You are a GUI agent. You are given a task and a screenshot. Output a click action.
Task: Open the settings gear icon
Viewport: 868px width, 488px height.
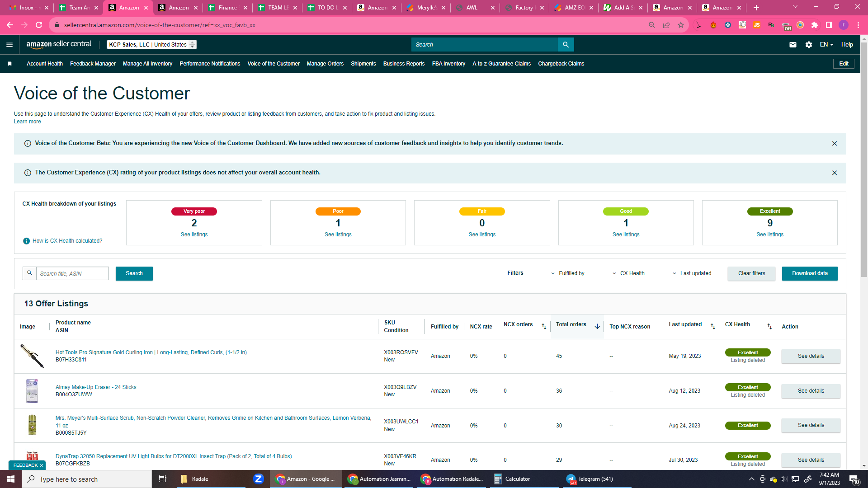[x=809, y=45]
